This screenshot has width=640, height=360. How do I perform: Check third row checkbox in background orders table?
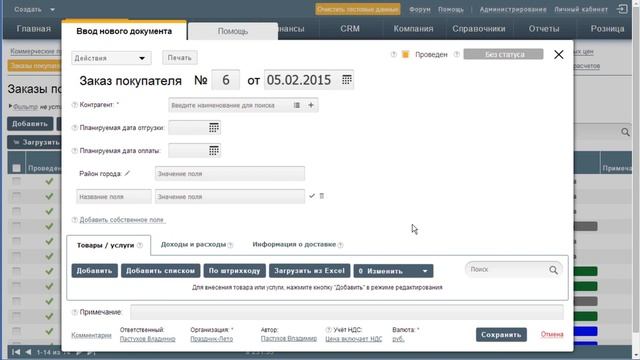pyautogui.click(x=16, y=211)
